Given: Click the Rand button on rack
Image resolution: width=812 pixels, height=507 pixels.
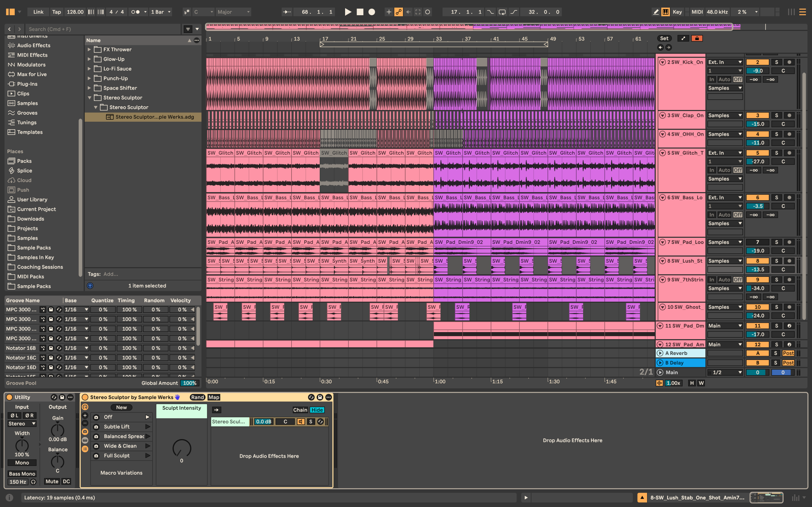Looking at the screenshot, I should click(x=197, y=397).
